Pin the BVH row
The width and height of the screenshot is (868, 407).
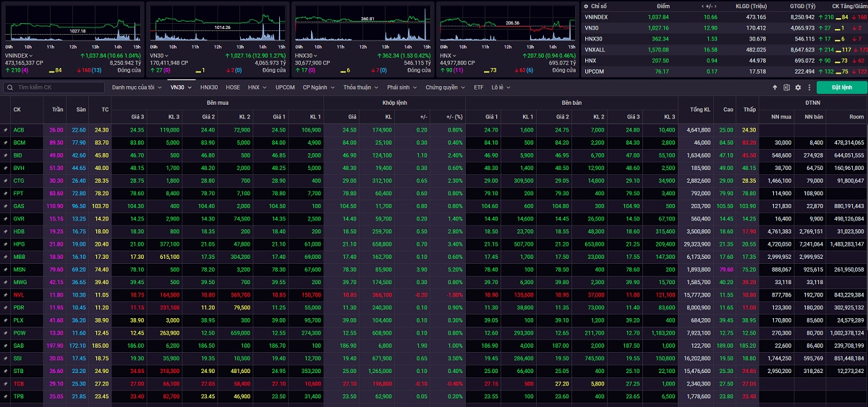pyautogui.click(x=5, y=168)
